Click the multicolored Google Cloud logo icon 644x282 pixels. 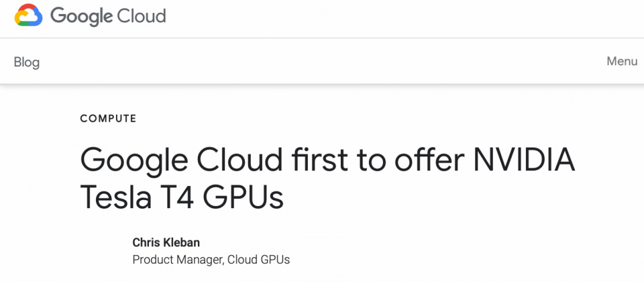tap(28, 15)
